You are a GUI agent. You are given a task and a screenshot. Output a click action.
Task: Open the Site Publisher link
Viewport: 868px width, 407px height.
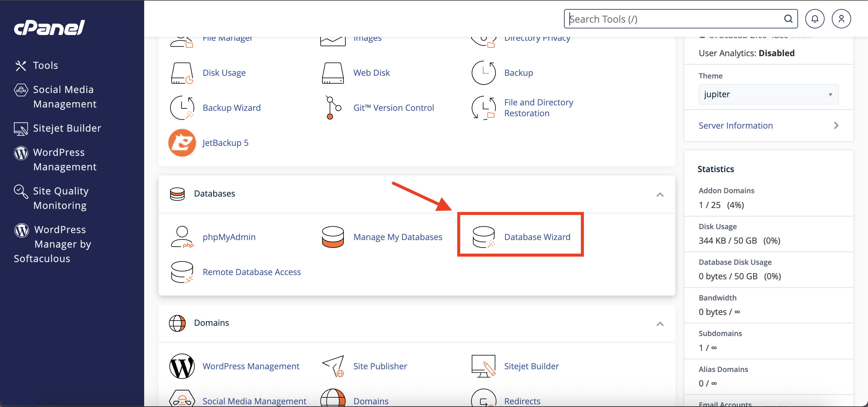pyautogui.click(x=380, y=366)
